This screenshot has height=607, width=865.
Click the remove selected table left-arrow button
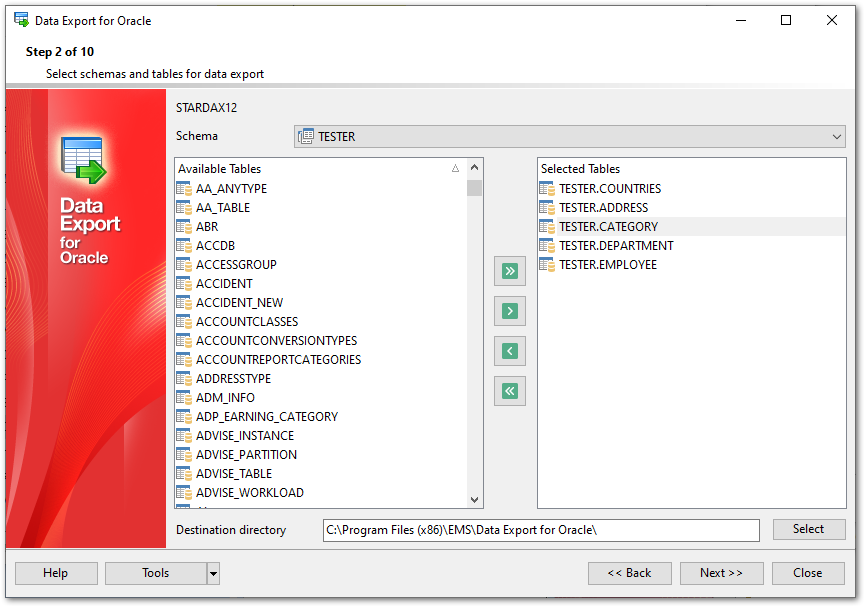tap(509, 351)
